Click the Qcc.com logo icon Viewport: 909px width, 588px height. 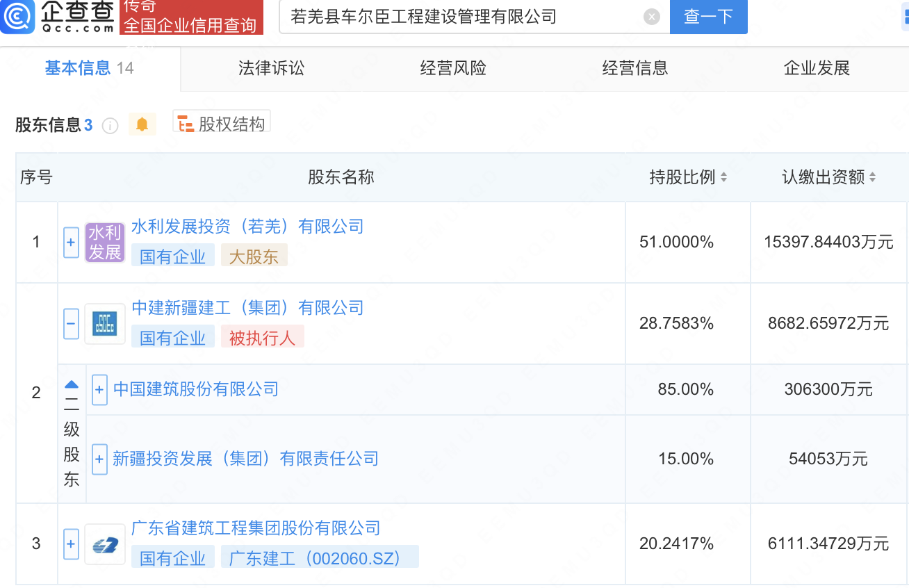(17, 17)
